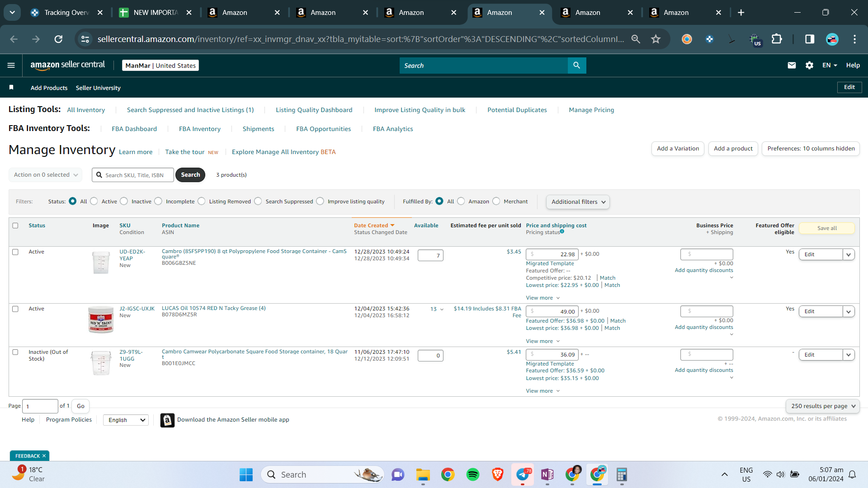Image resolution: width=868 pixels, height=488 pixels.
Task: Open the Windows Start menu
Action: pyautogui.click(x=246, y=474)
